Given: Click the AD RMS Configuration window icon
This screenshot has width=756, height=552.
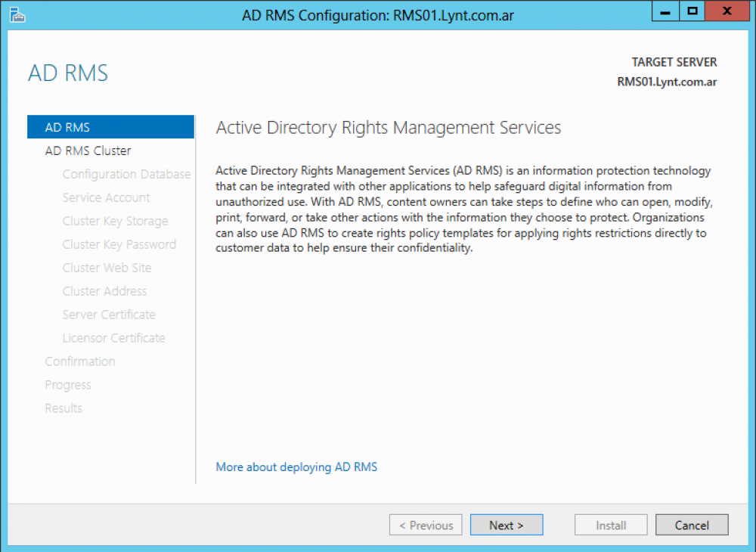Looking at the screenshot, I should tap(17, 15).
